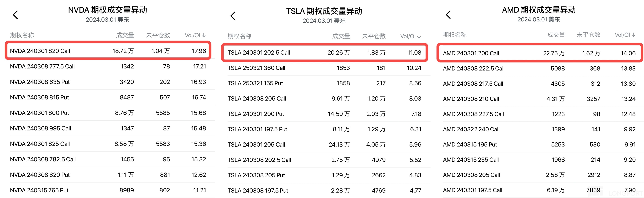Select TSLA 240308 197.5 Put row

[324, 191]
